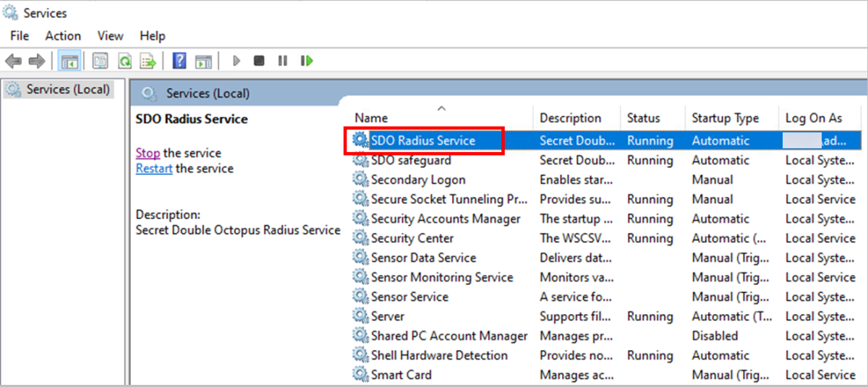Click the gear icon of Security Center
The height and width of the screenshot is (387, 868).
tap(360, 239)
